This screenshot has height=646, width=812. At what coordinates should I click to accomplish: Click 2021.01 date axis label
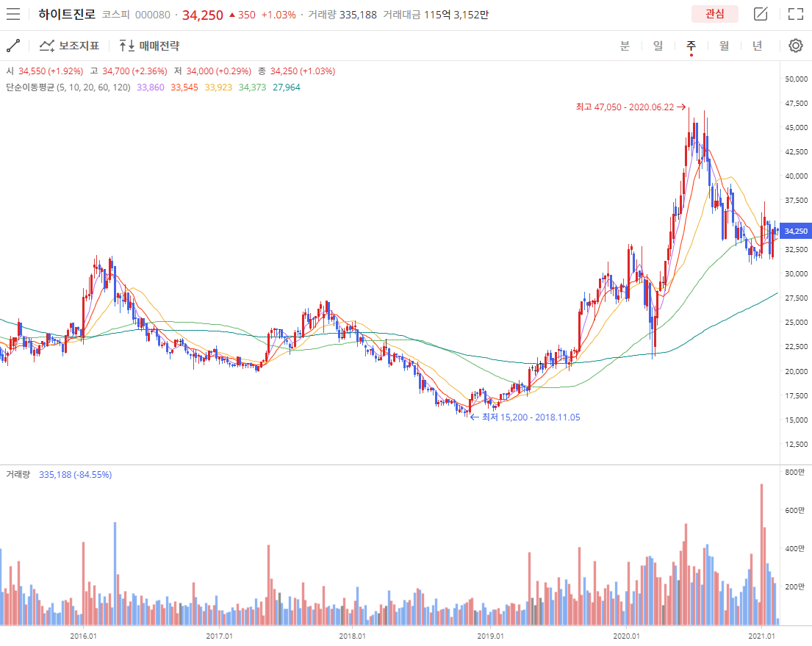[x=761, y=636]
